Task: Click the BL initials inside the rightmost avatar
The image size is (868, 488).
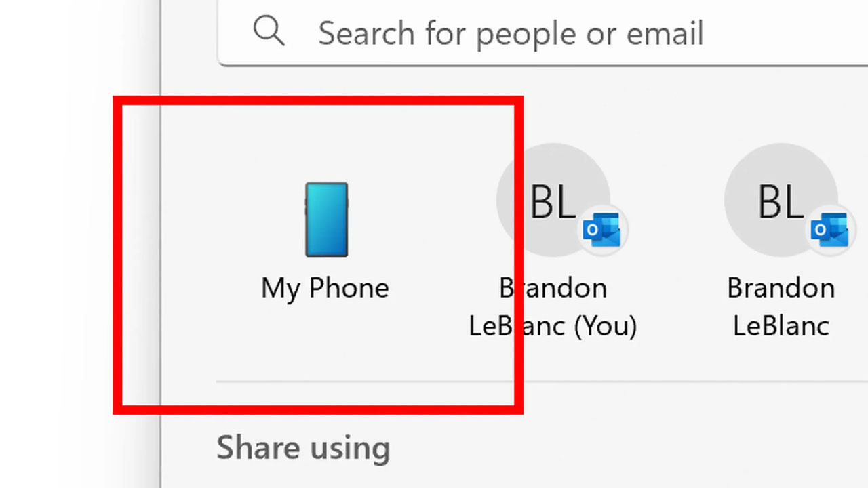Action: coord(781,201)
